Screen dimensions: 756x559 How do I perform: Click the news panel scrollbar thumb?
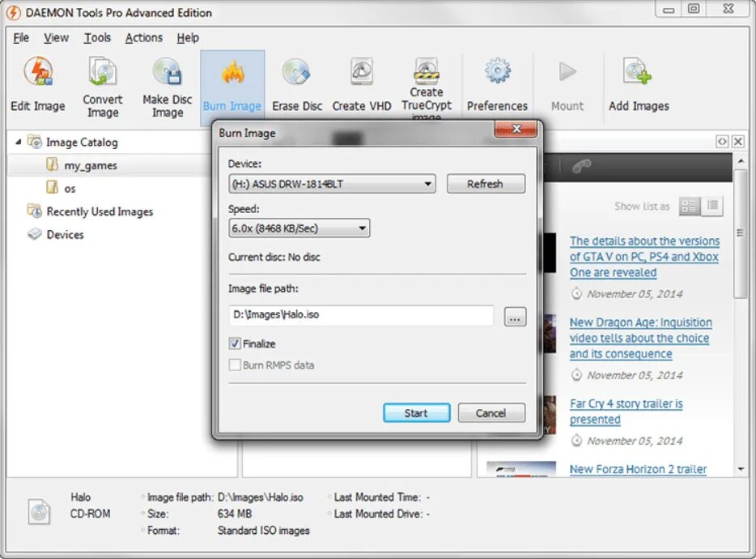[741, 233]
